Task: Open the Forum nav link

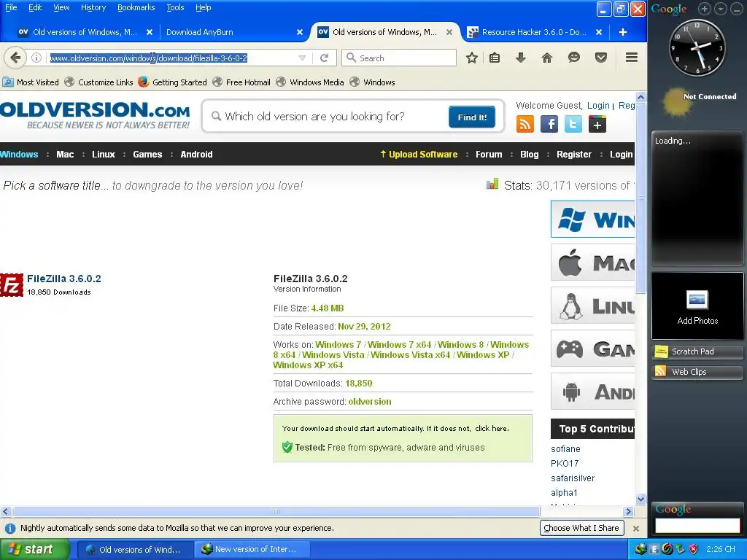Action: point(489,155)
